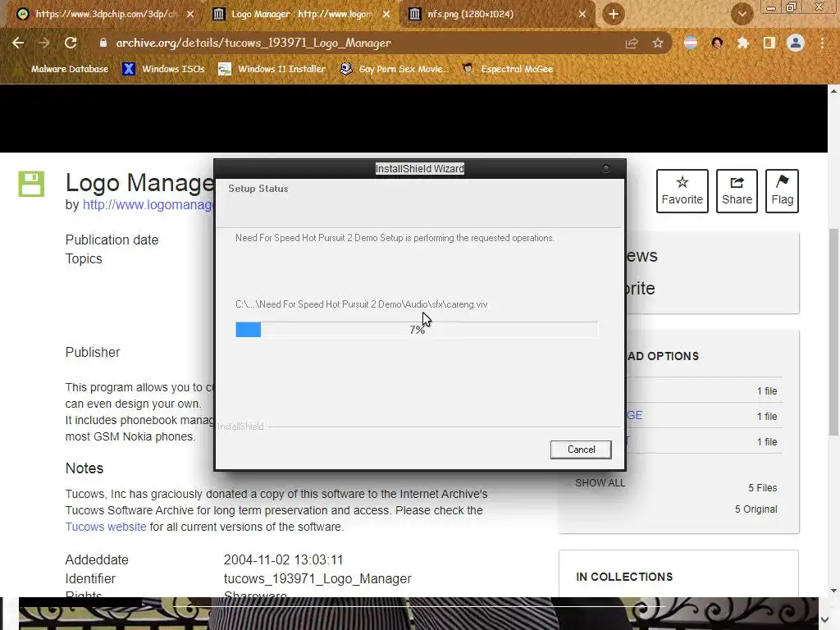Click the Setup Status heading

[258, 189]
